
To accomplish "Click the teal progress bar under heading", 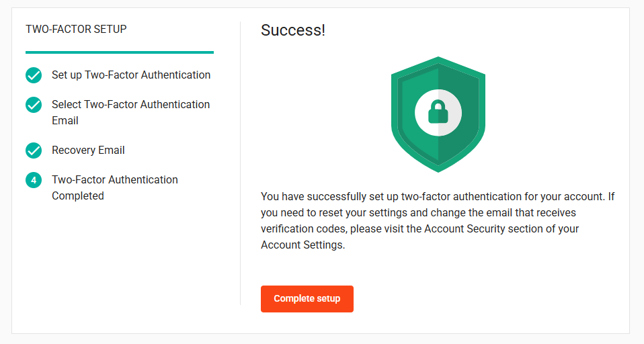I will click(120, 52).
